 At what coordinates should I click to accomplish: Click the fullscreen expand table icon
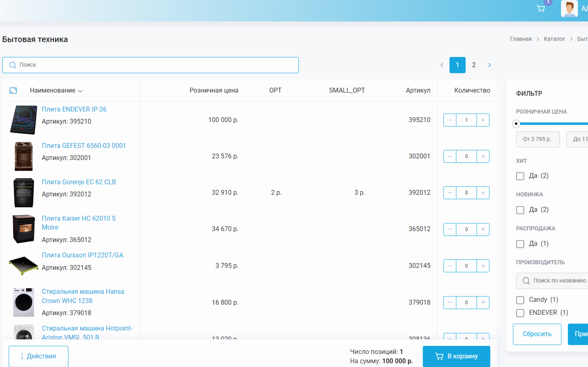(x=13, y=91)
